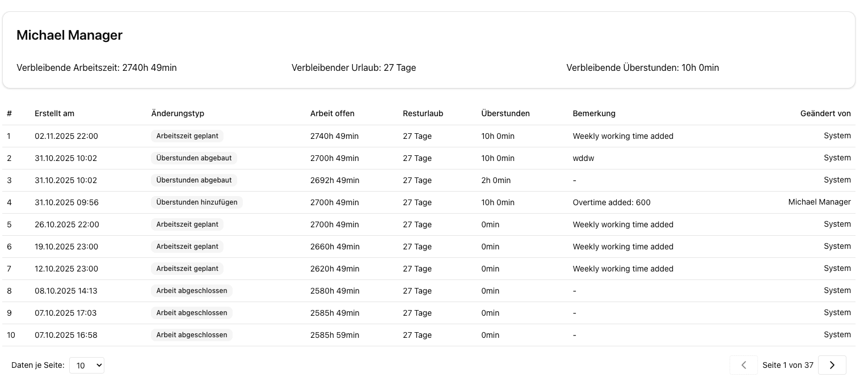Click the 'Michael Manager' profile name
This screenshot has height=386, width=868.
69,35
